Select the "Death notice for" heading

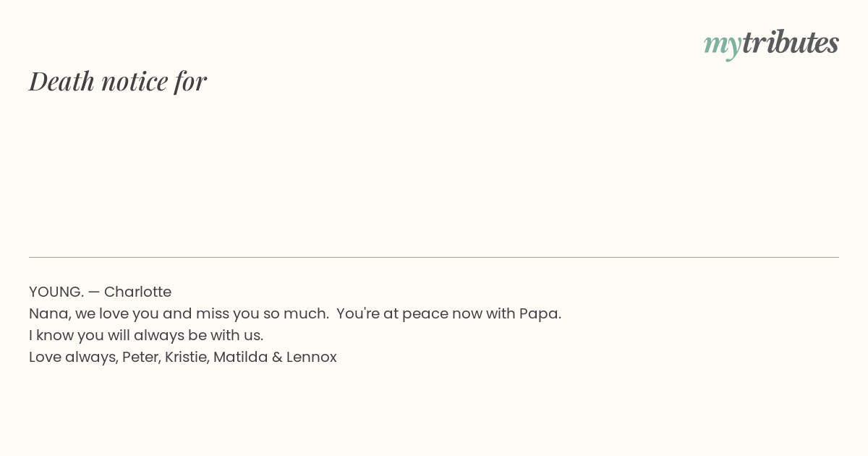(118, 81)
